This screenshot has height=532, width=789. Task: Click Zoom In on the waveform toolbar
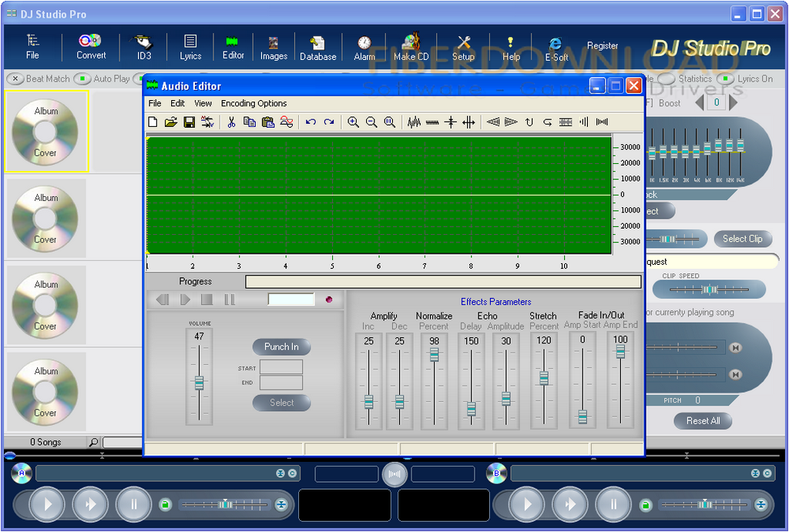pyautogui.click(x=354, y=122)
